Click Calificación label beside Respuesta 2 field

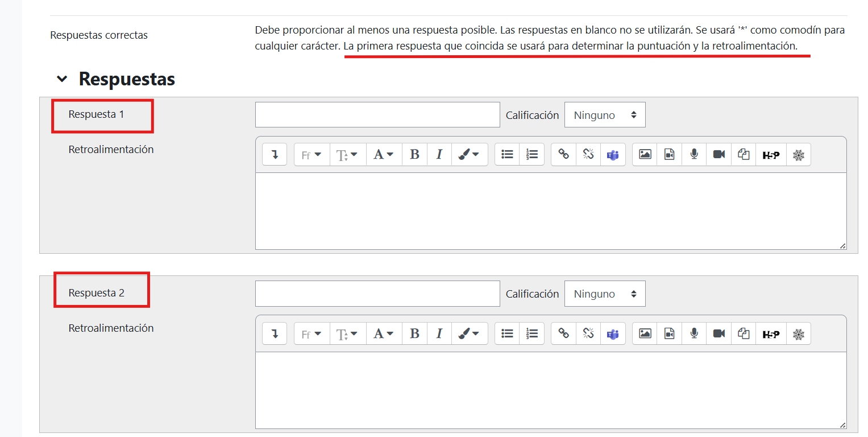(x=533, y=294)
